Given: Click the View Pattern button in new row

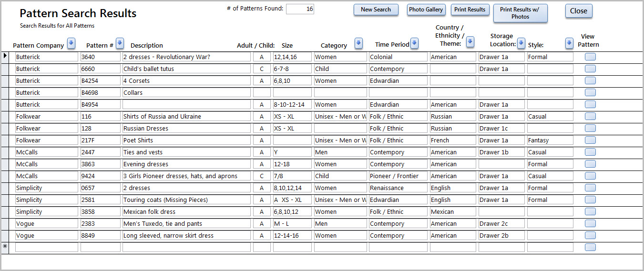Looking at the screenshot, I should coord(590,247).
